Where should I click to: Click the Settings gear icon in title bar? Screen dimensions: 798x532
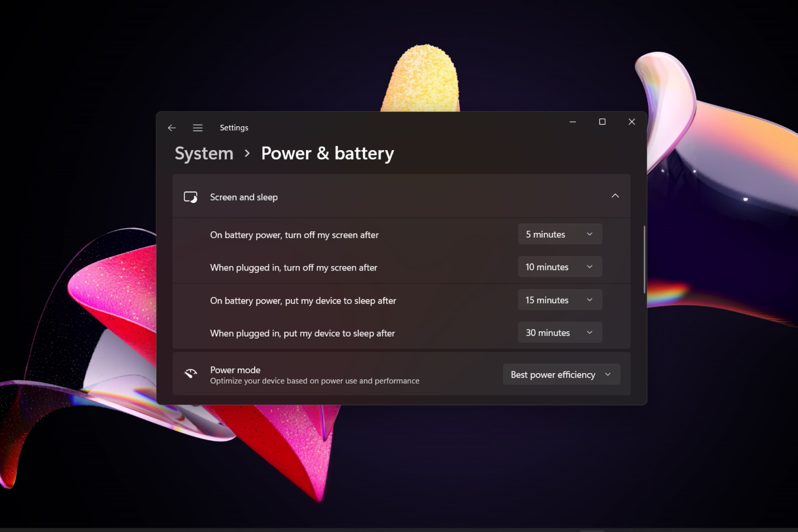point(198,127)
